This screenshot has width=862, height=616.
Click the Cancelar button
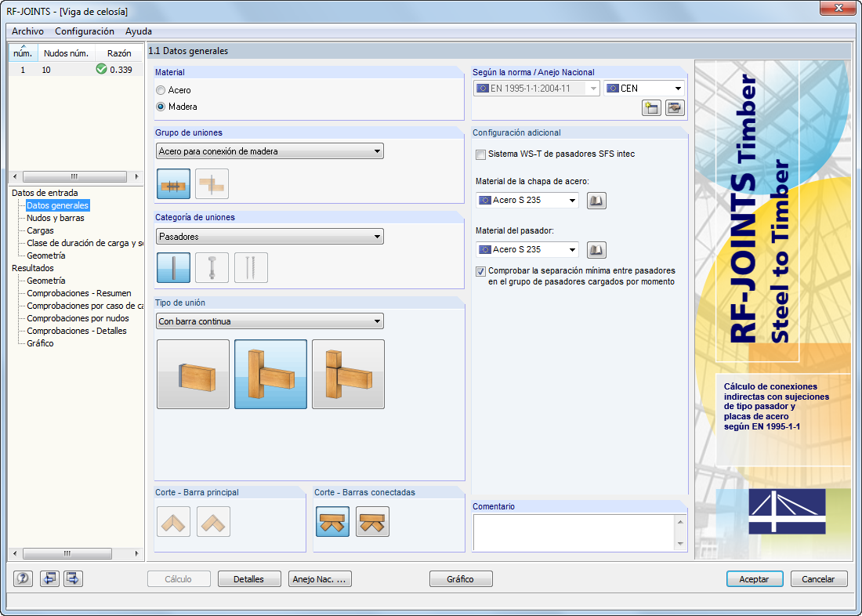click(819, 579)
